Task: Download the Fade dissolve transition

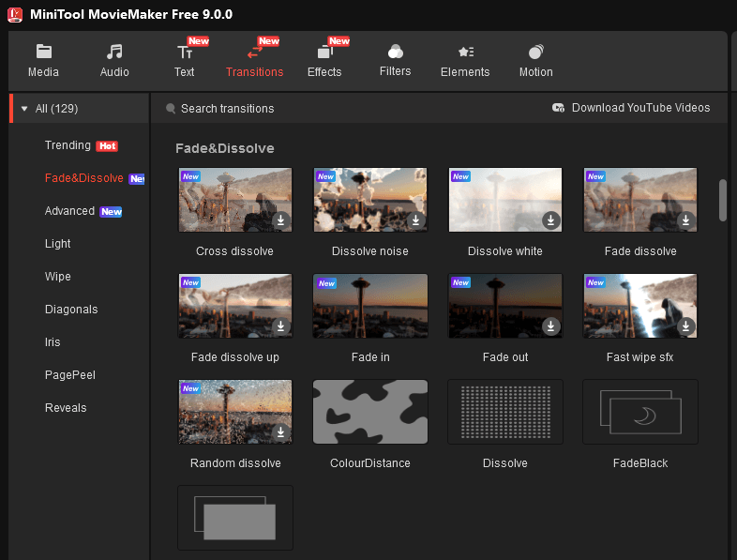Action: pos(685,220)
